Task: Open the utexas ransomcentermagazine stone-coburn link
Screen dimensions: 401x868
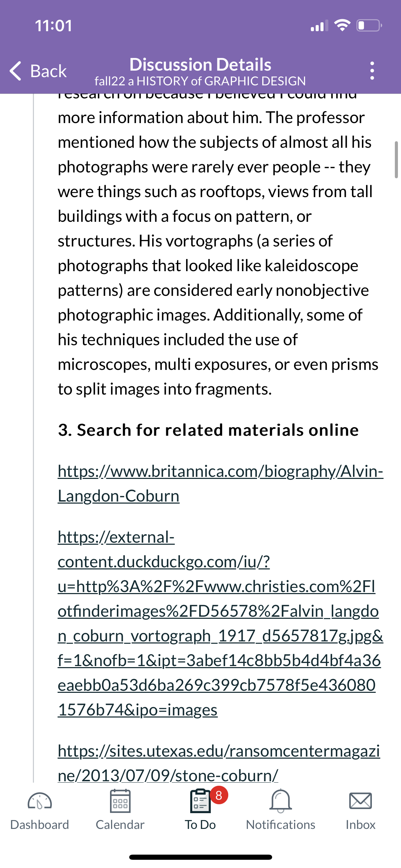Action: (219, 763)
